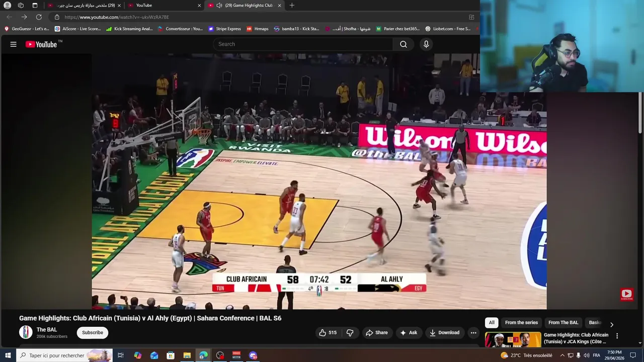644x362 pixels.
Task: Close the middle YouTube tab
Action: (199, 6)
